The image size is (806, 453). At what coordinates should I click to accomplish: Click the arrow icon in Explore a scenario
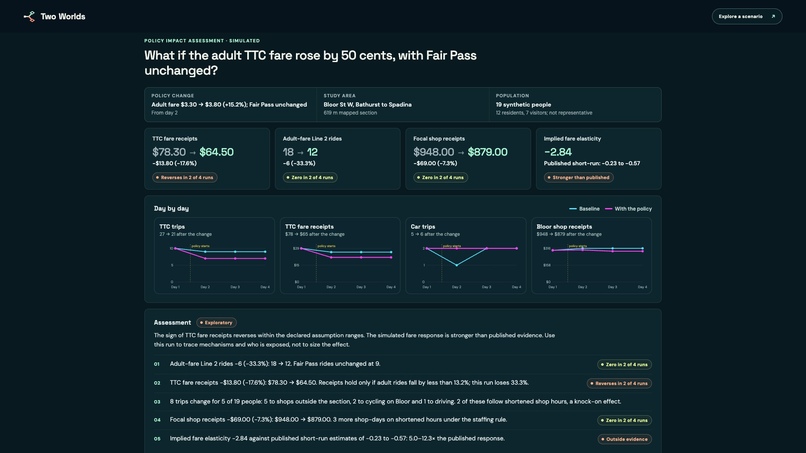point(773,16)
